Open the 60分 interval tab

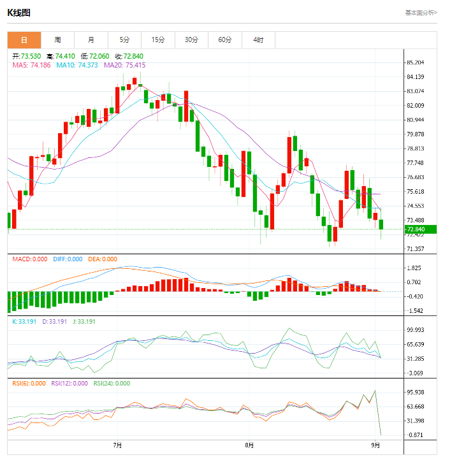(225, 40)
